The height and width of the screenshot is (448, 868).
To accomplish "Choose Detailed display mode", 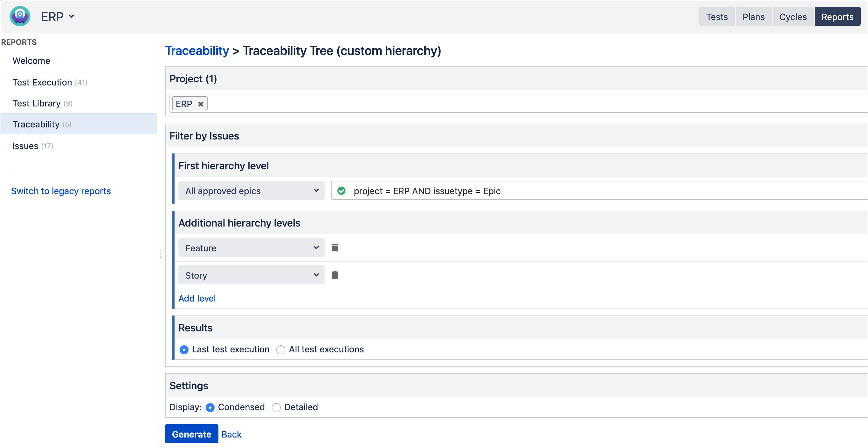I will [x=276, y=408].
